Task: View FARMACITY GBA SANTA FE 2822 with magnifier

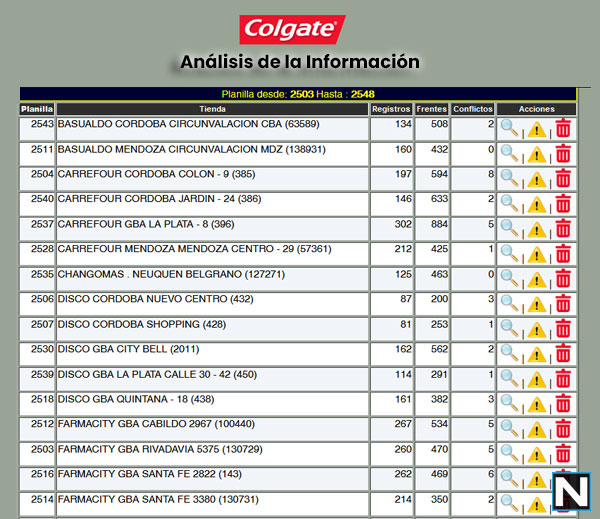Action: click(509, 478)
